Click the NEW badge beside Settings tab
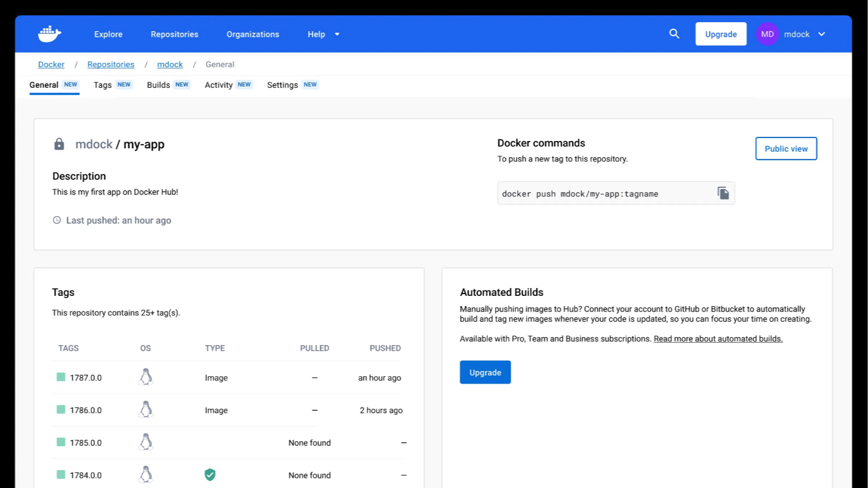The image size is (868, 488). click(x=310, y=85)
